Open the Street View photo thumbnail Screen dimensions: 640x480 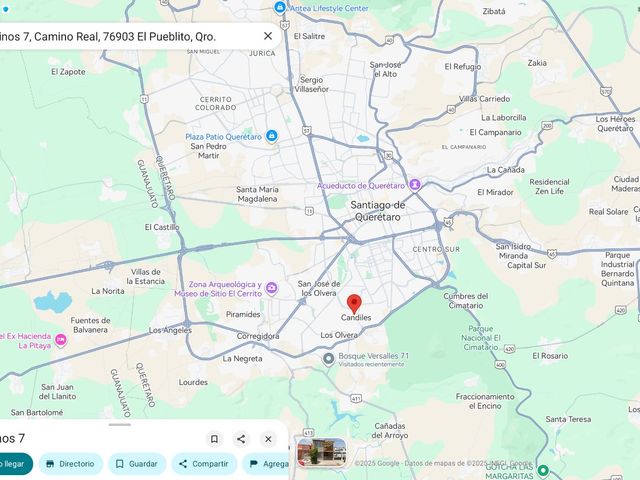pos(322,452)
